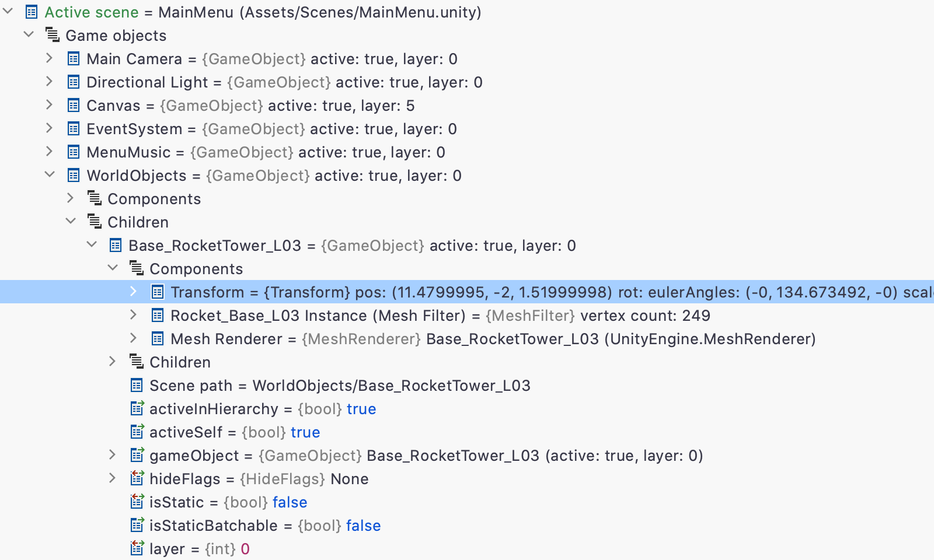Screen dimensions: 934x560
Task: Click the isStatic property icon
Action: (x=137, y=502)
